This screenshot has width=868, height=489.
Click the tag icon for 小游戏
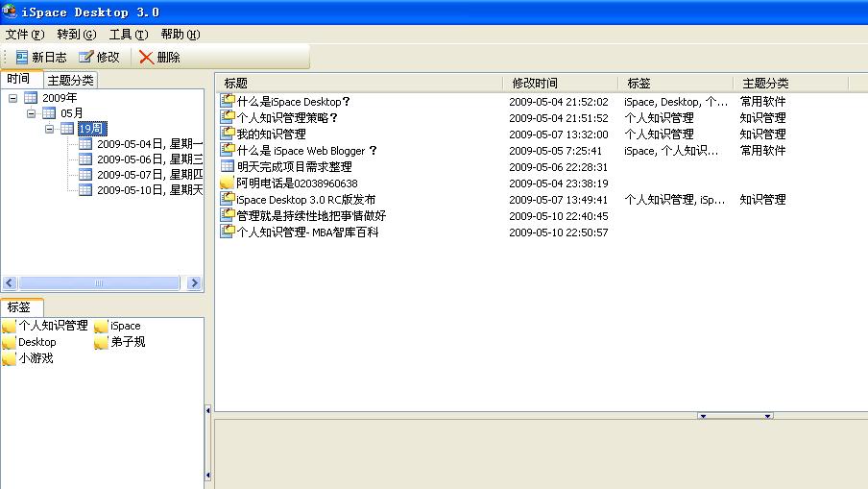(9, 359)
